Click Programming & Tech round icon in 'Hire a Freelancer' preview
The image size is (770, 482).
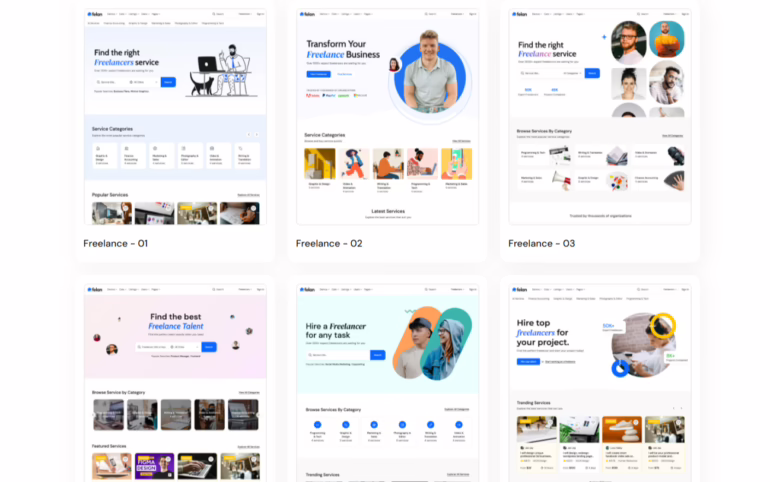click(x=317, y=425)
